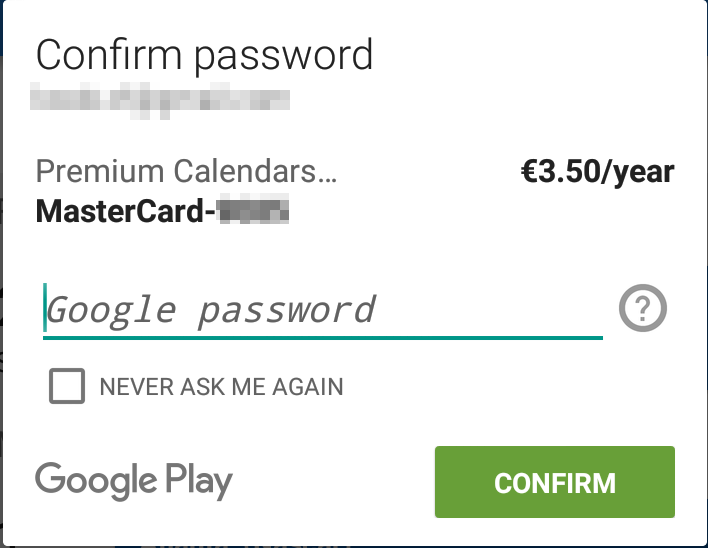Viewport: 708px width, 548px height.
Task: Click the ellipsis after Premium Calendars
Action: [327, 174]
